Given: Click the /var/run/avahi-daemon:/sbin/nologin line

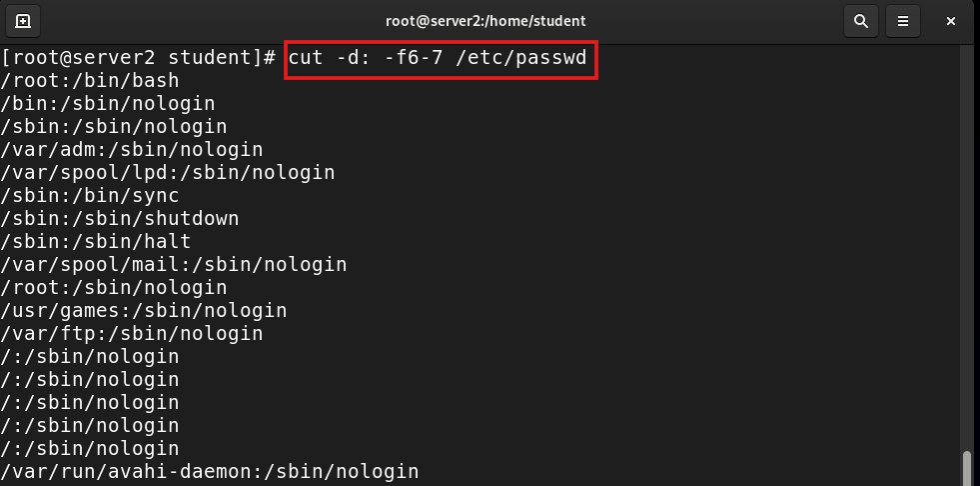Looking at the screenshot, I should [210, 471].
